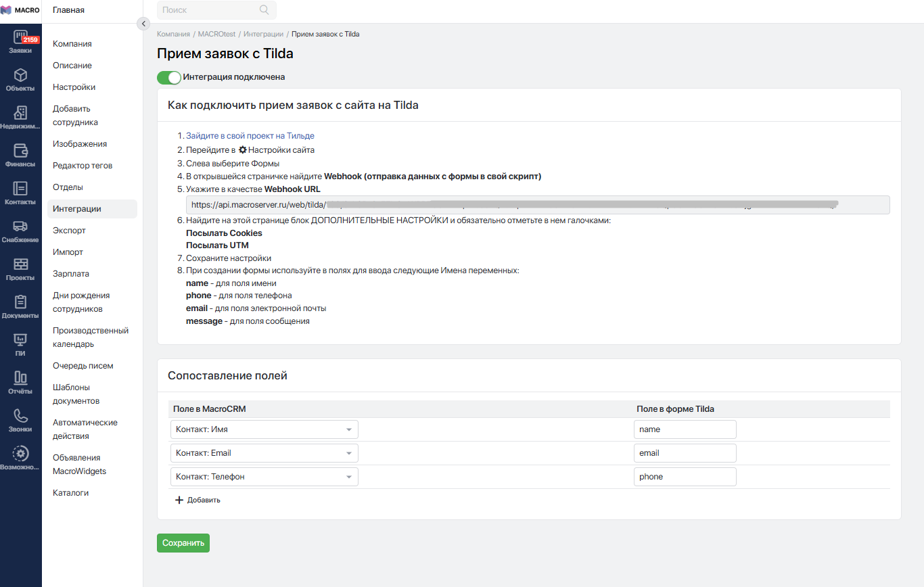This screenshot has width=924, height=587.
Task: Click the Webhook URL field
Action: (x=538, y=205)
